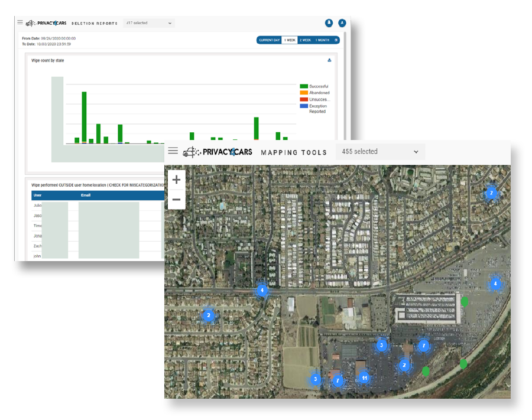Select 'john' row in user table

point(98,256)
